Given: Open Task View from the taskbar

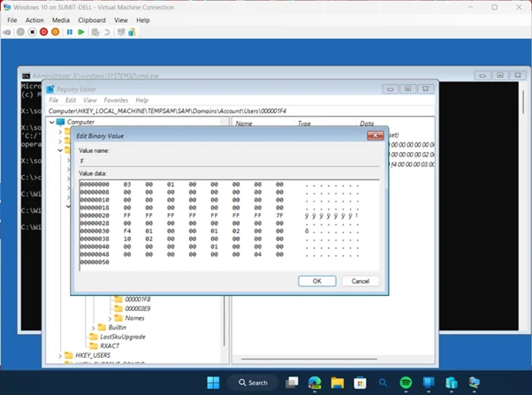Looking at the screenshot, I should (292, 383).
